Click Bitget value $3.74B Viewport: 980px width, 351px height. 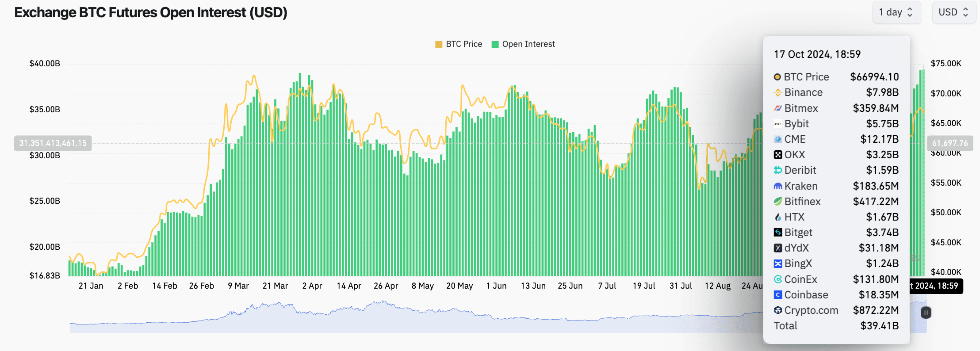882,233
